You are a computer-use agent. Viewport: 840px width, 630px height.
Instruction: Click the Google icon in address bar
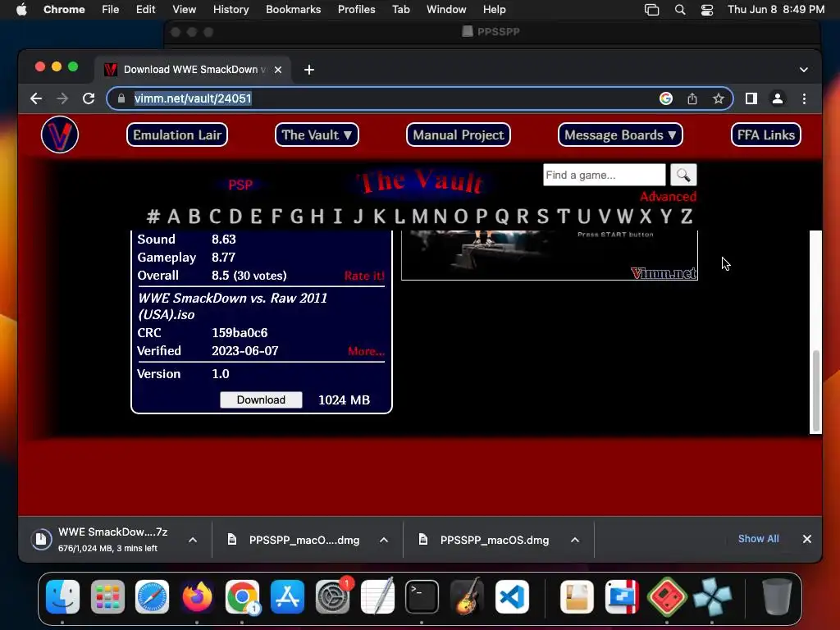click(666, 98)
